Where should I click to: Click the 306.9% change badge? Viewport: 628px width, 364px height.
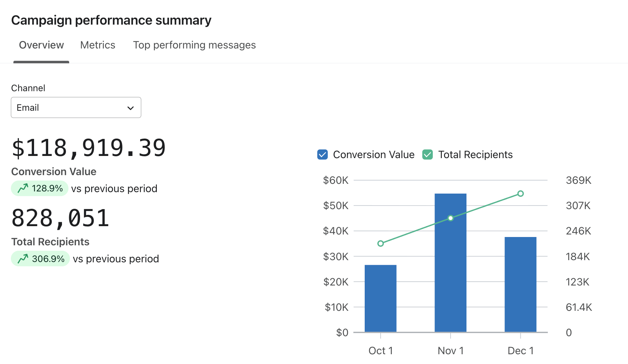[41, 259]
